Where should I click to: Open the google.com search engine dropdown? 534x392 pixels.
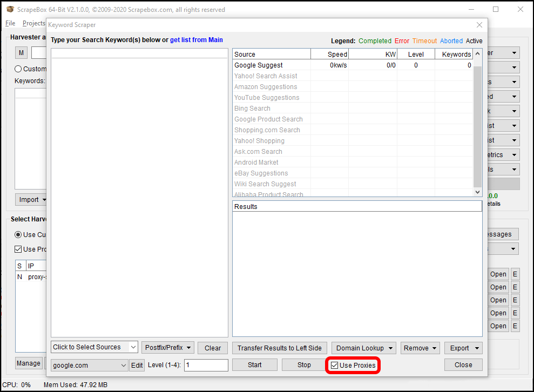(89, 365)
